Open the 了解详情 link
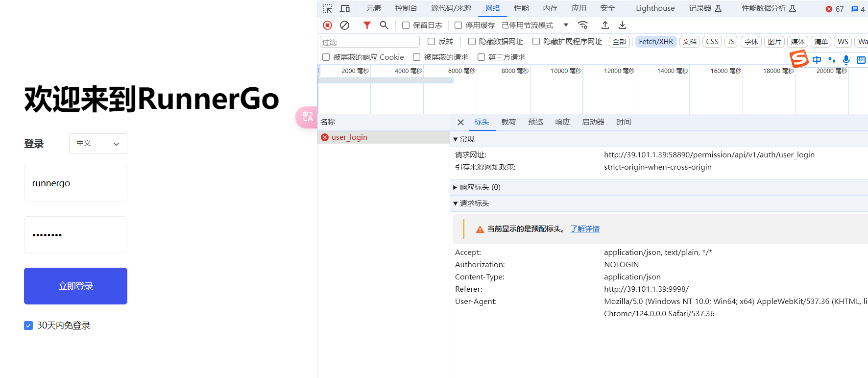This screenshot has width=868, height=378. (585, 229)
